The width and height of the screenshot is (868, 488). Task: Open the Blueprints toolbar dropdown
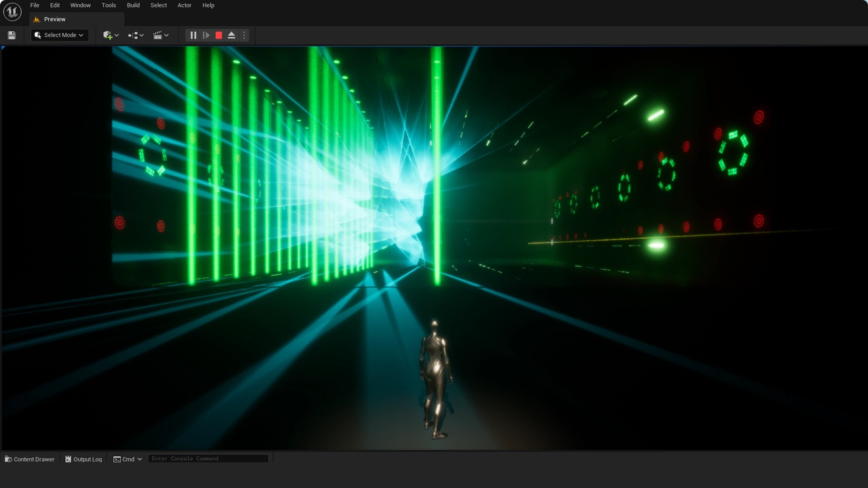(136, 35)
